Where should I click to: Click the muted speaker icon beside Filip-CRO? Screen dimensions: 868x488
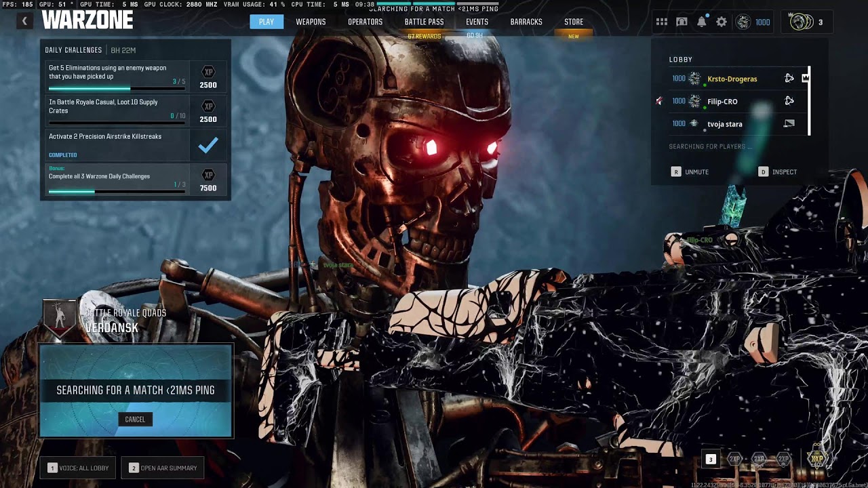659,101
